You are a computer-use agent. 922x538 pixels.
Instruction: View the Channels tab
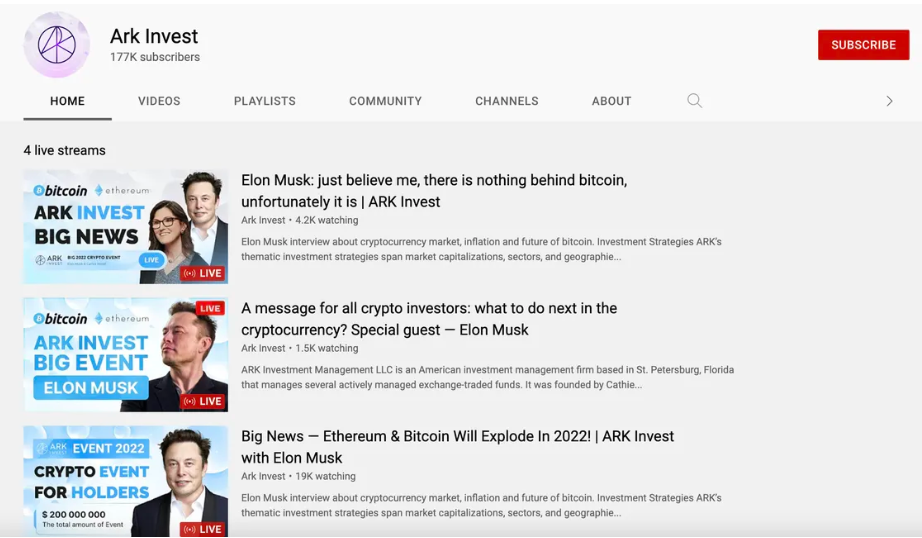507,101
